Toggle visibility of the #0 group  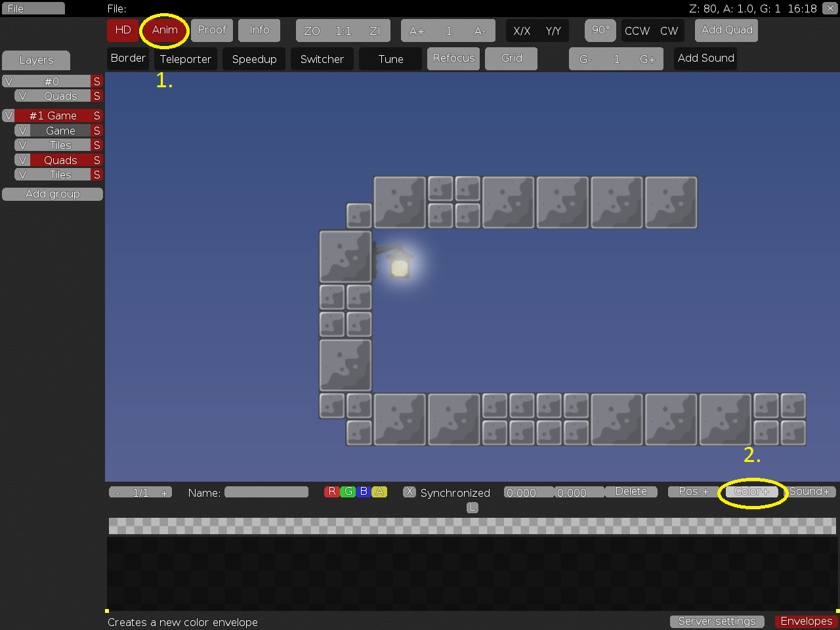pos(9,81)
